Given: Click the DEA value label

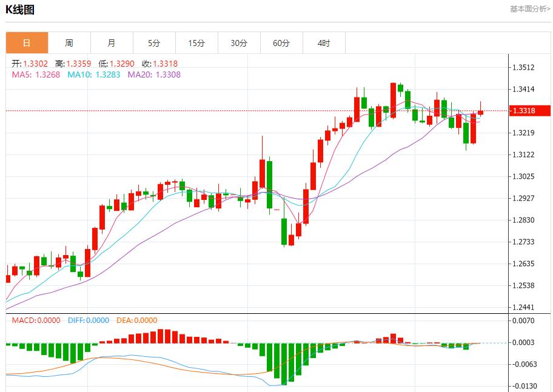Looking at the screenshot, I should tap(136, 321).
